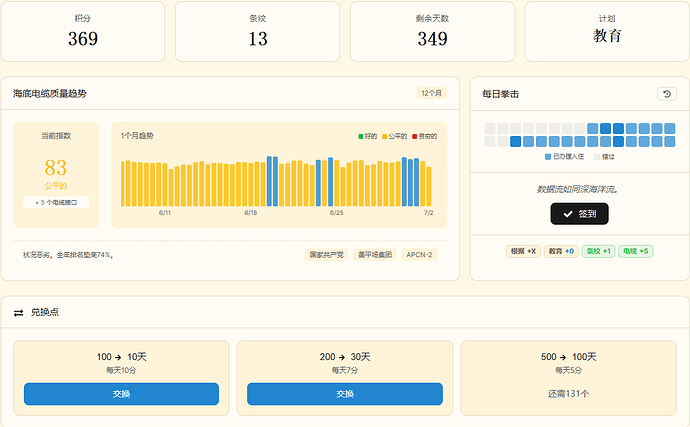
Task: Open the 条纹 13 stat card
Action: point(257,32)
